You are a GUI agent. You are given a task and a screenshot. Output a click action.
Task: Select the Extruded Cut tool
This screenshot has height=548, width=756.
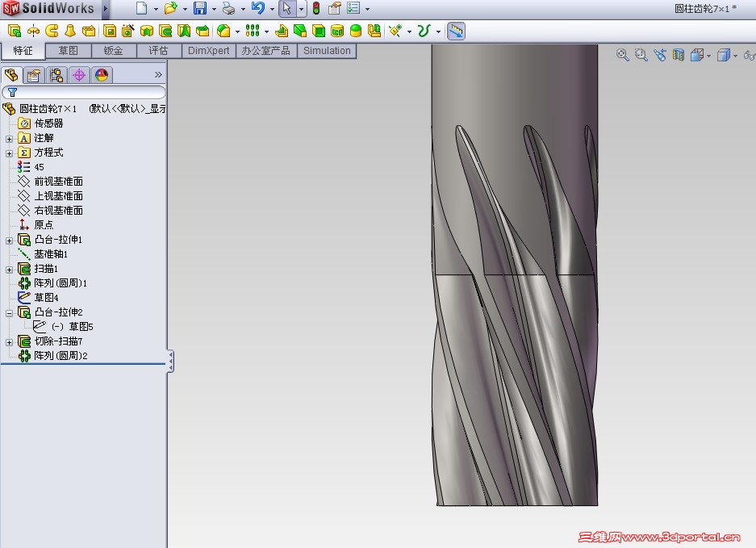click(110, 31)
